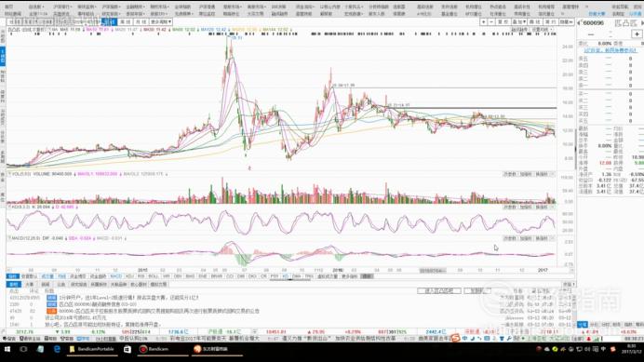This screenshot has width=644, height=362.
Task: Select the 日线 daily period button
Action: [x=109, y=21]
